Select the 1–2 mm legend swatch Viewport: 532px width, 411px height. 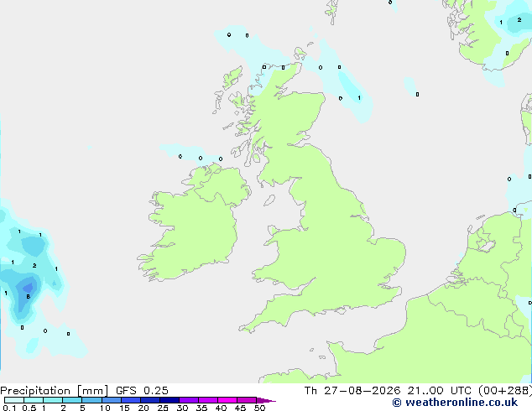coord(53,400)
